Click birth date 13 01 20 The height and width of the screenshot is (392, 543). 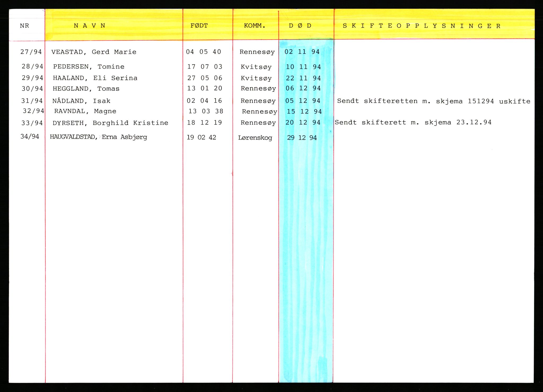(x=205, y=88)
